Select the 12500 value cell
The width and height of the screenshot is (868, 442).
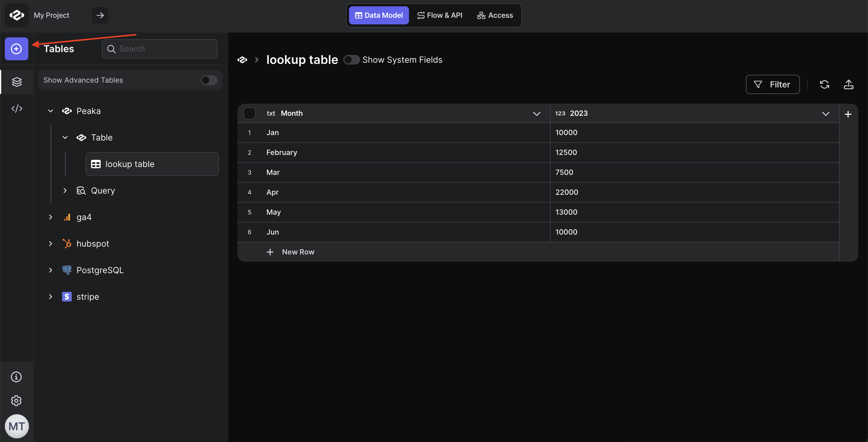(x=694, y=153)
